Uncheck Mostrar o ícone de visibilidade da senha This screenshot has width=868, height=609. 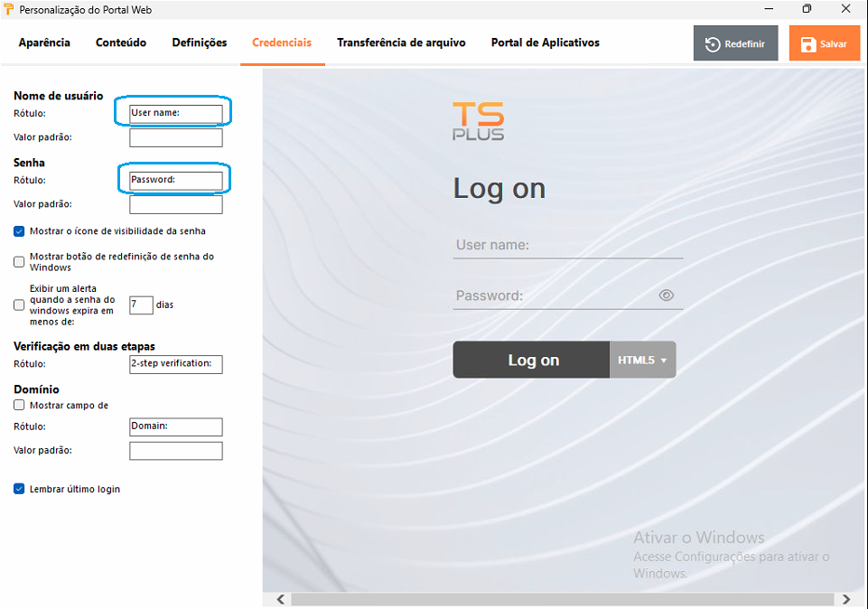click(20, 231)
